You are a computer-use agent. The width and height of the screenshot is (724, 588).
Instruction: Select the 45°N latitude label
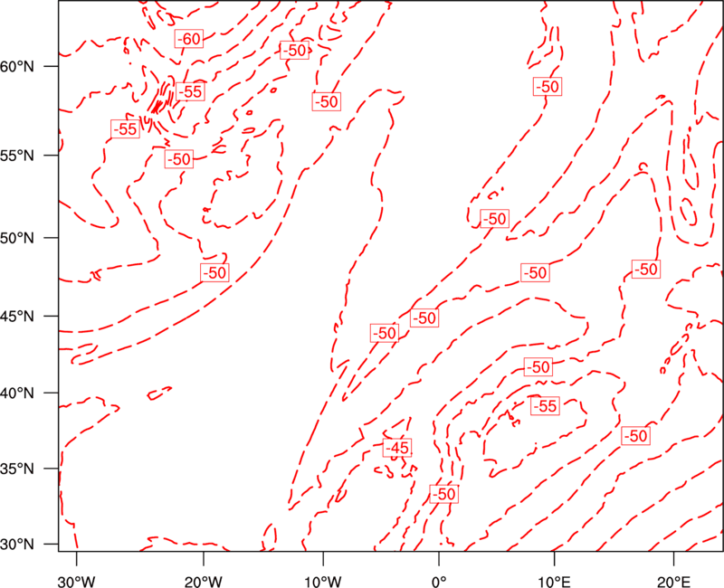click(x=17, y=317)
